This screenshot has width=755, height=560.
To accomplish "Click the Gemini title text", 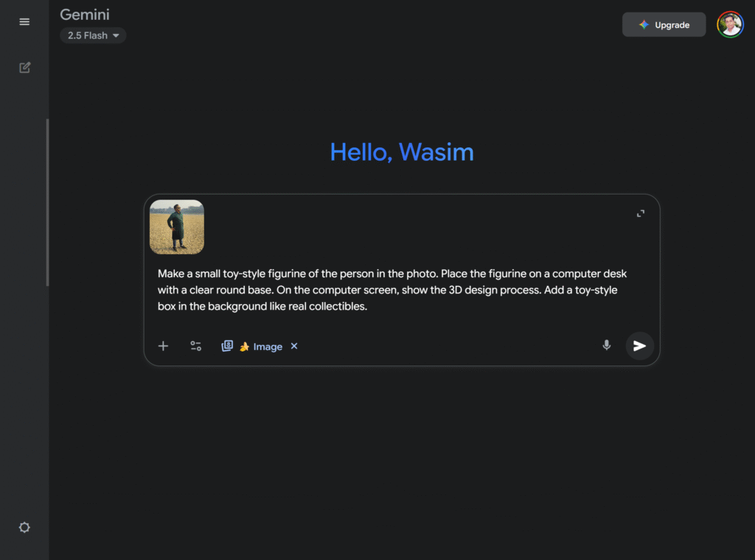I will click(85, 15).
